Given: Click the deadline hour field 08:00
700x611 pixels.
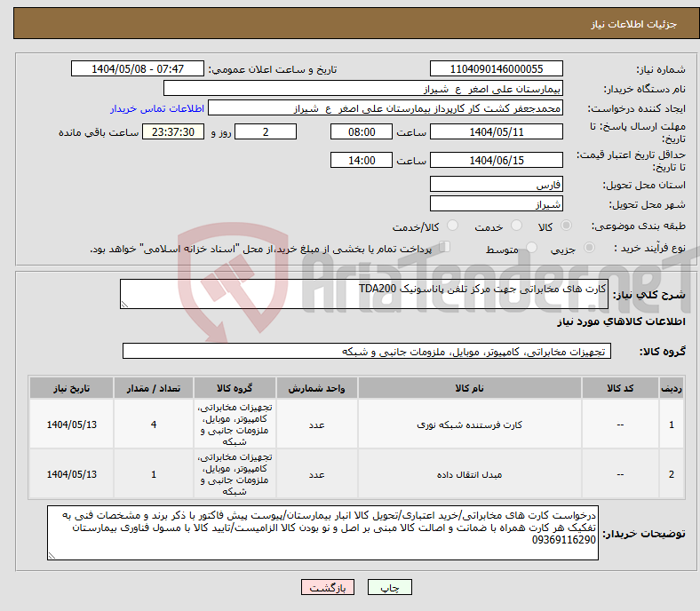Looking at the screenshot, I should tap(362, 131).
